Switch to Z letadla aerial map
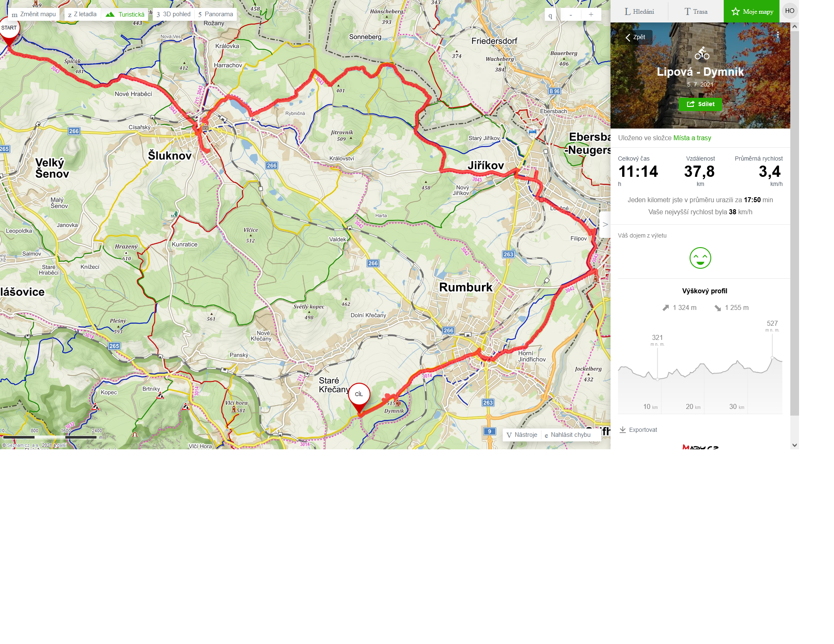The width and height of the screenshot is (834, 644). tap(82, 14)
